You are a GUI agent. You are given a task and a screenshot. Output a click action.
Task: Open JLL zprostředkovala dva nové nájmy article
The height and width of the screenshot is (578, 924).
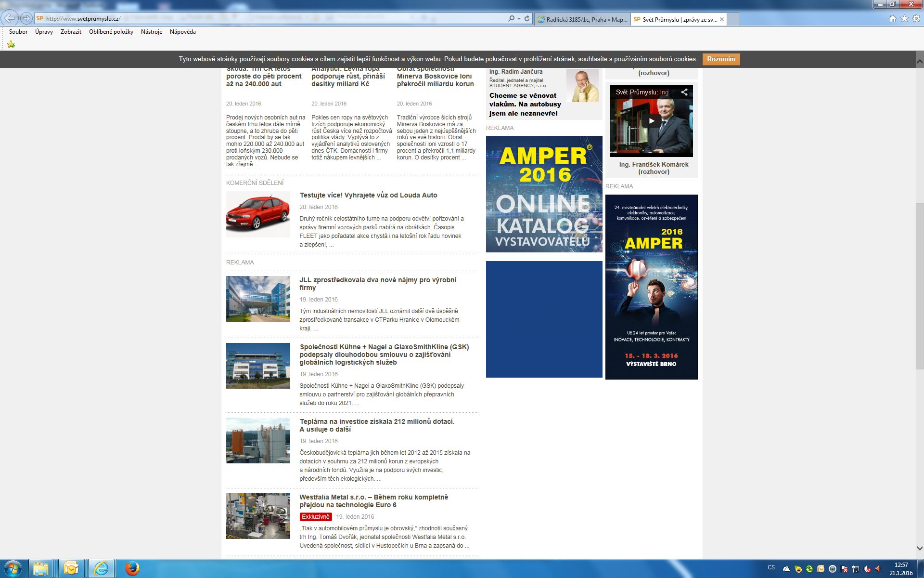(378, 284)
